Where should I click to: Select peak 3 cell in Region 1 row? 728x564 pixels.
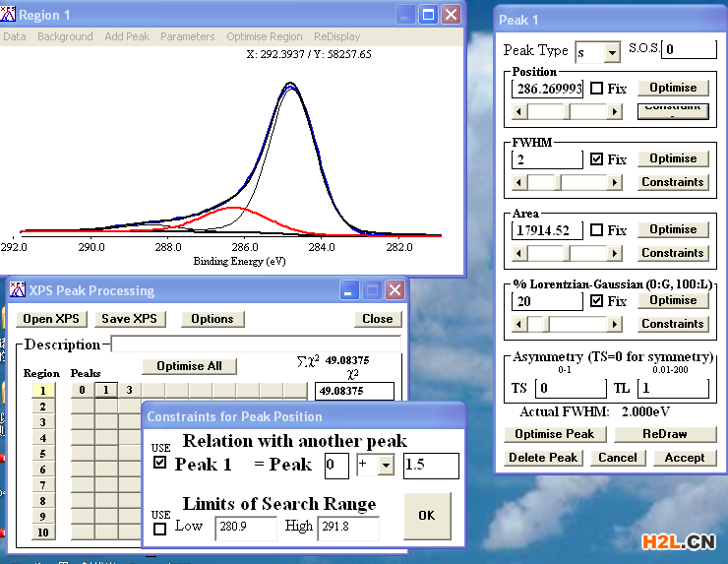[130, 390]
